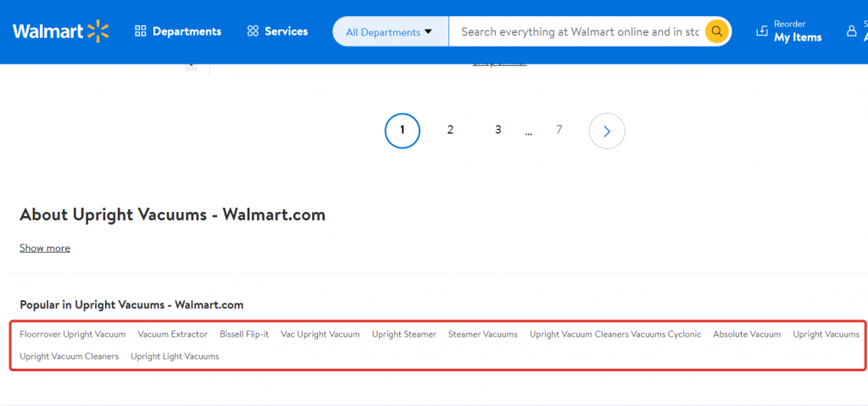This screenshot has width=868, height=406.
Task: Open the Services menu
Action: click(277, 31)
